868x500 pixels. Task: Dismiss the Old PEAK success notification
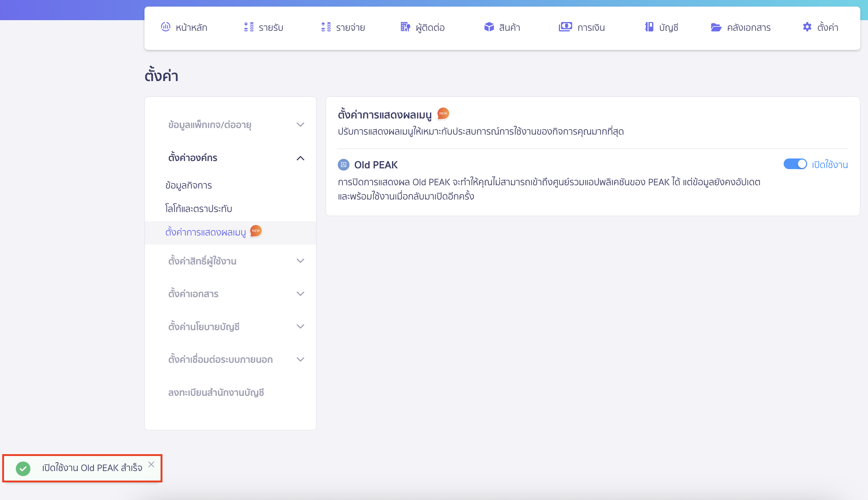(151, 464)
